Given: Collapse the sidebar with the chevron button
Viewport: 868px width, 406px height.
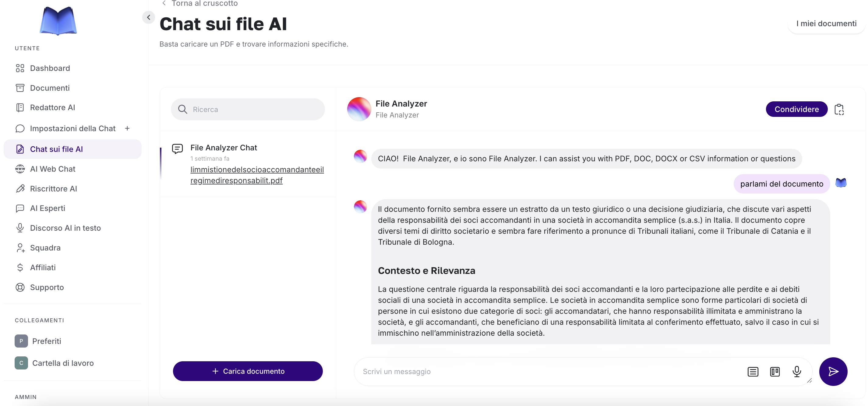Looking at the screenshot, I should (148, 17).
